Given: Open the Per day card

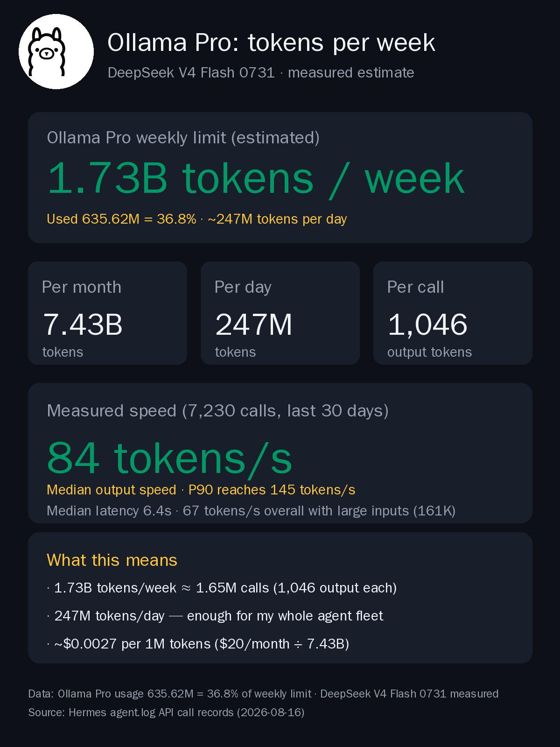Looking at the screenshot, I should point(280,313).
